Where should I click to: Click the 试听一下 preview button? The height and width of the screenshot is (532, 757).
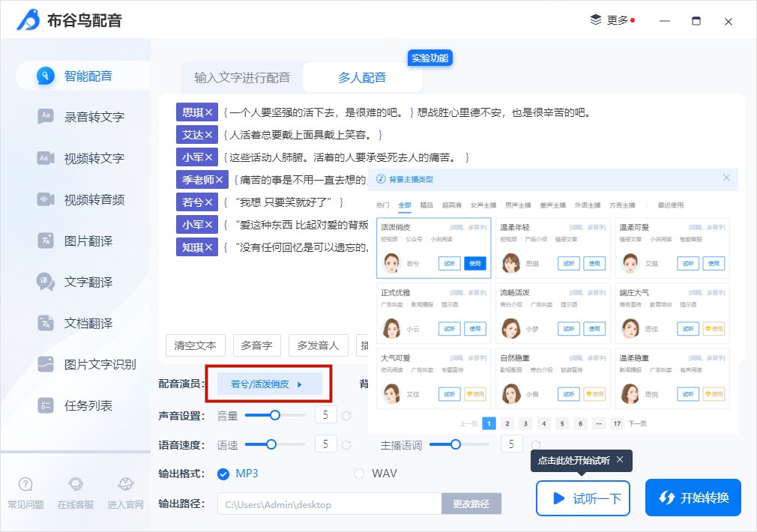pyautogui.click(x=582, y=498)
